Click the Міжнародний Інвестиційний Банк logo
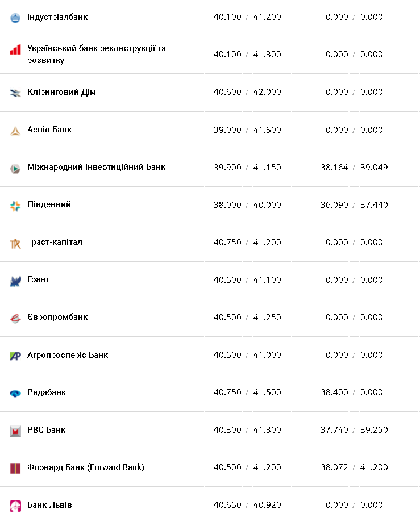Image resolution: width=420 pixels, height=522 pixels. tap(15, 168)
